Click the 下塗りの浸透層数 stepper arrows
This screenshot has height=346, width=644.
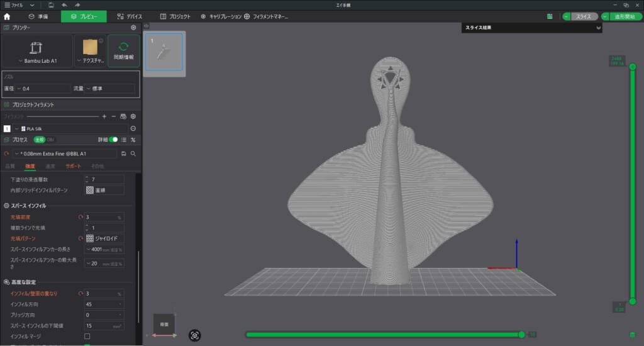[87, 179]
